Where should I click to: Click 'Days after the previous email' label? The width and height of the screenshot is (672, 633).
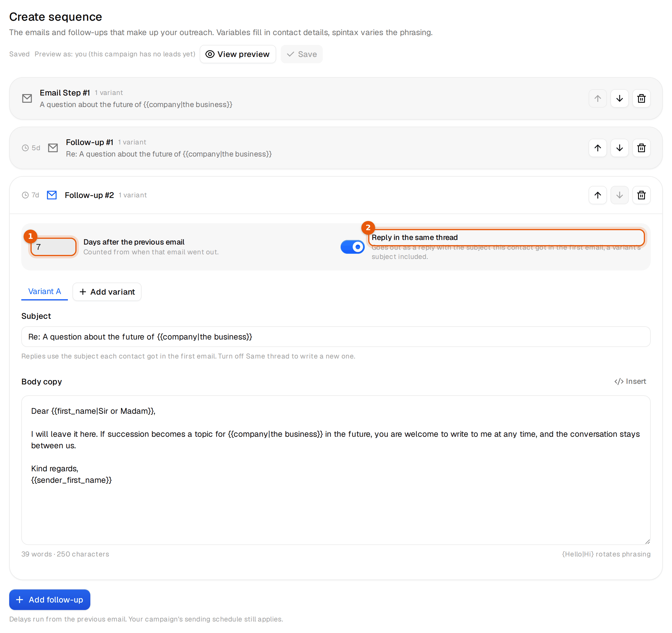[134, 242]
